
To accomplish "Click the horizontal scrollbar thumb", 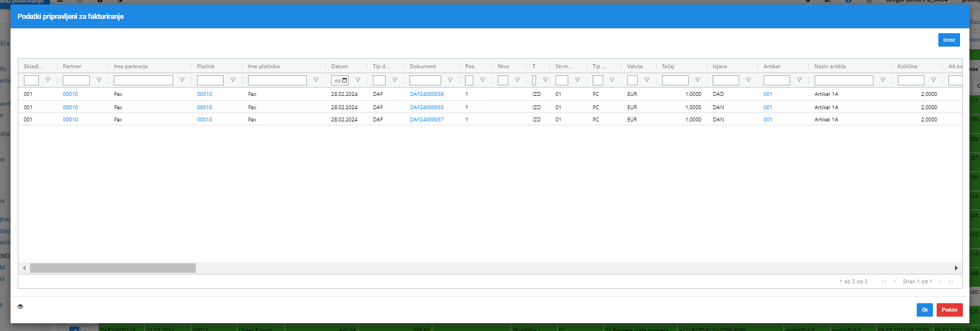I will pos(113,268).
